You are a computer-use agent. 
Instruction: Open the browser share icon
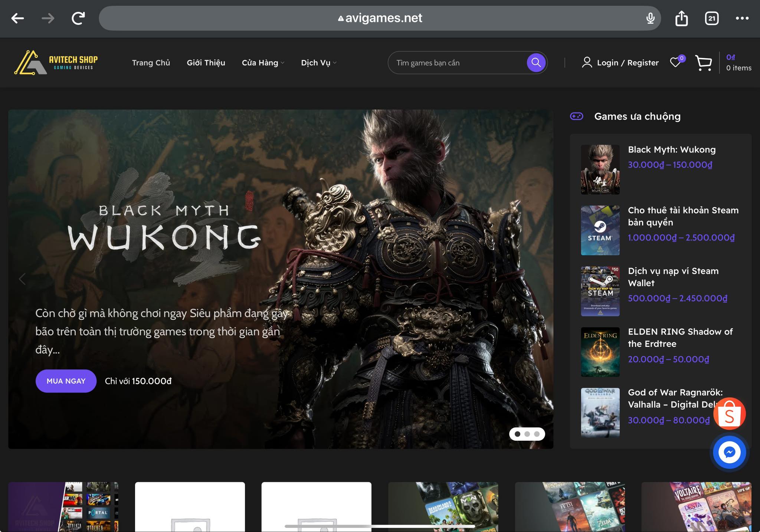click(681, 18)
